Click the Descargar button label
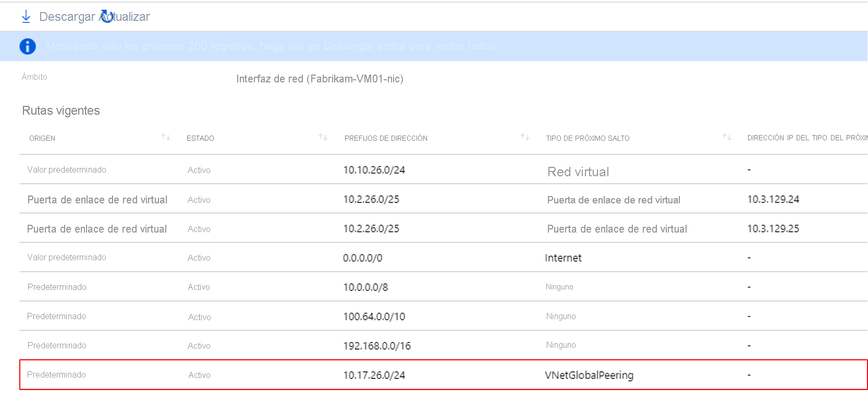The height and width of the screenshot is (413, 868). [67, 17]
